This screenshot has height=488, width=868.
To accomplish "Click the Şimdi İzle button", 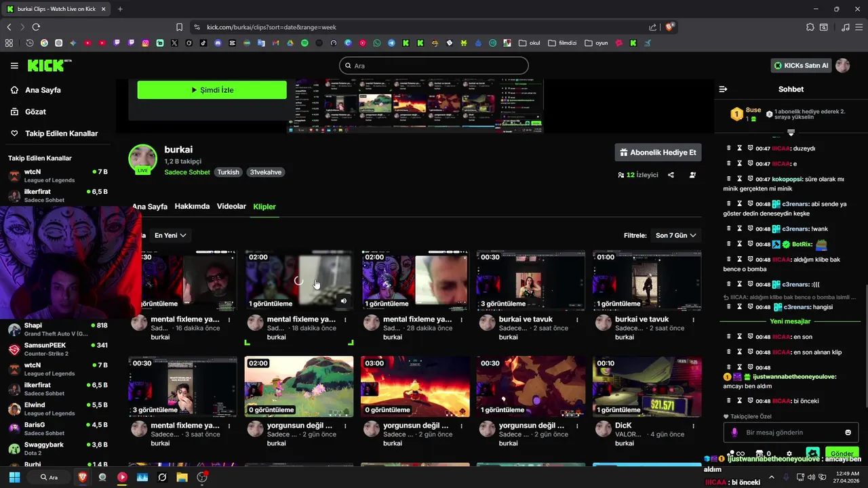I will tap(212, 90).
